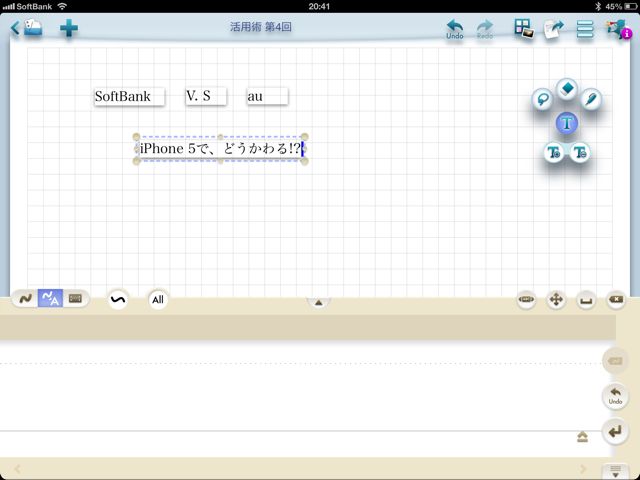Image resolution: width=640 pixels, height=480 pixels.
Task: Select the highlighted Text tool
Action: point(567,123)
